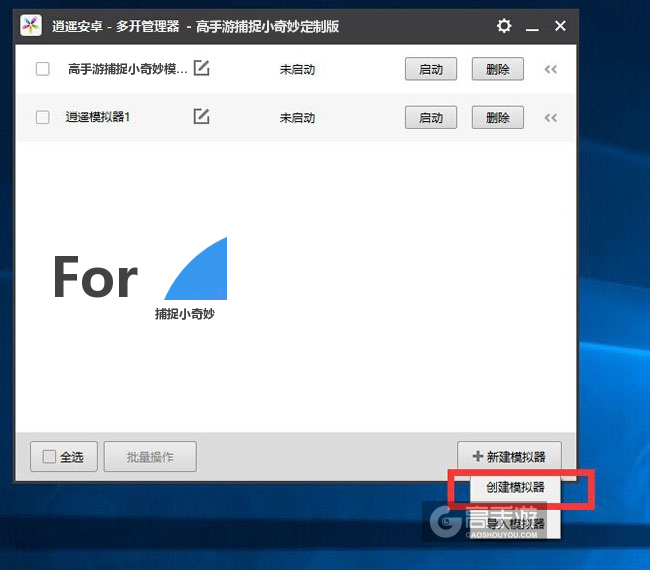Click the 逍遥安卓 app logo icon

click(31, 26)
